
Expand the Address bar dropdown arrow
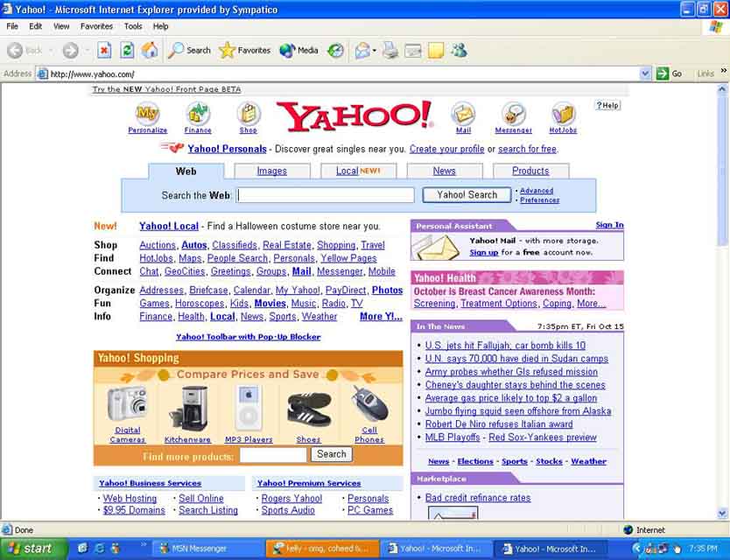point(645,73)
